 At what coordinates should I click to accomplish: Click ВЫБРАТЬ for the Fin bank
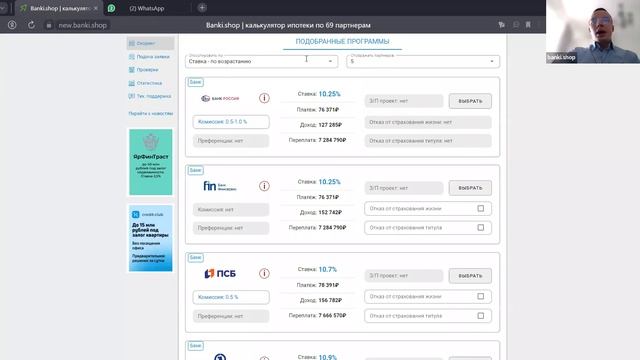(x=470, y=188)
